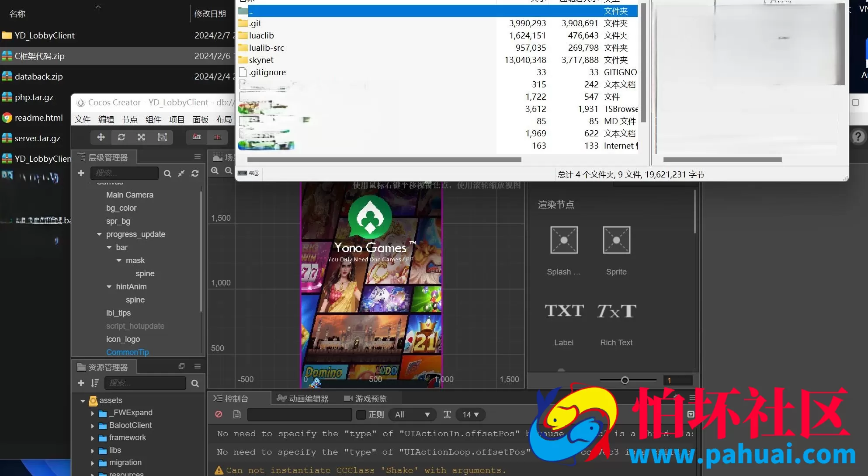Screen dimensions: 868x476
Task: Open the console font size 14 dropdown
Action: tap(471, 414)
